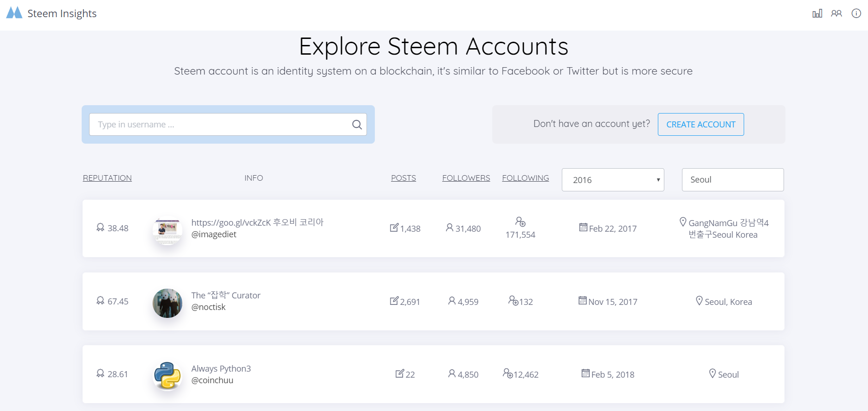Click the followers icon for @noctisk

click(x=452, y=301)
